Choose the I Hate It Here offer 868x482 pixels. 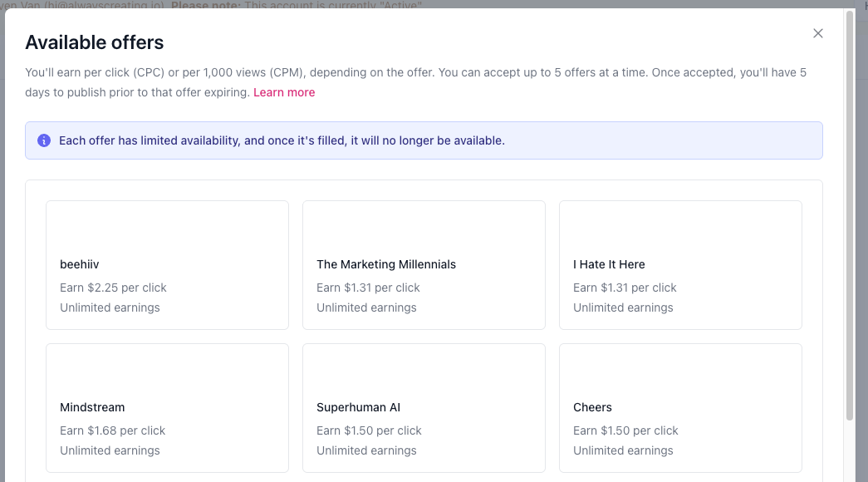(x=680, y=264)
